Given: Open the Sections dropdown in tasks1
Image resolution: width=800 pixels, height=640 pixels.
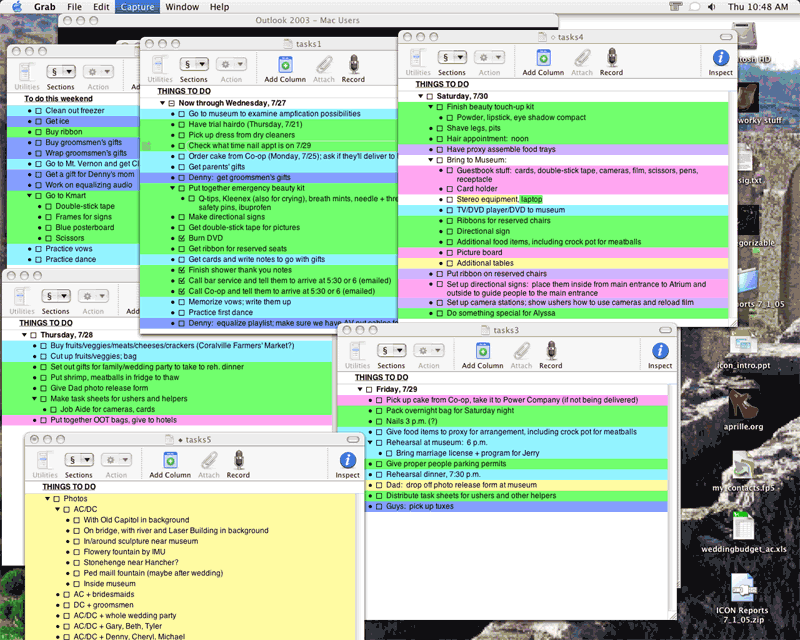Looking at the screenshot, I should point(193,63).
